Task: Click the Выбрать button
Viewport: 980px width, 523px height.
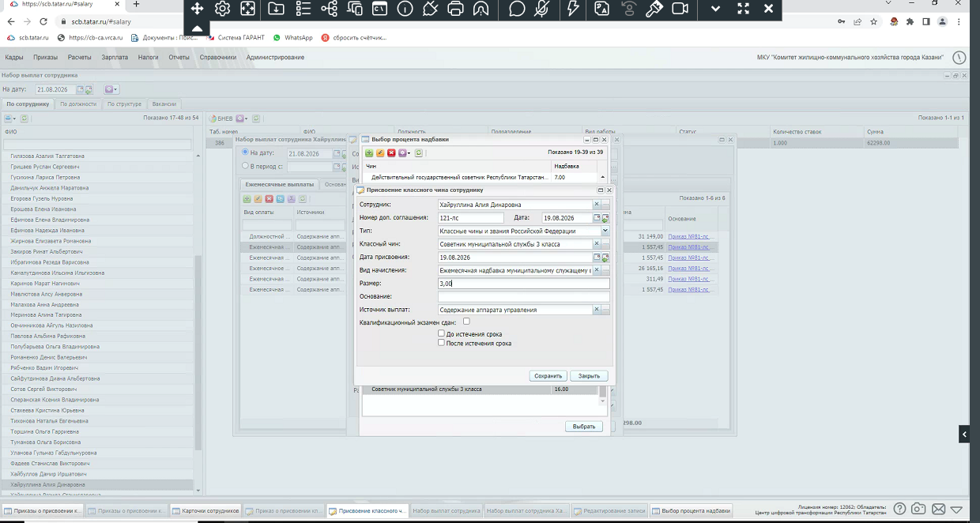Action: [x=584, y=427]
